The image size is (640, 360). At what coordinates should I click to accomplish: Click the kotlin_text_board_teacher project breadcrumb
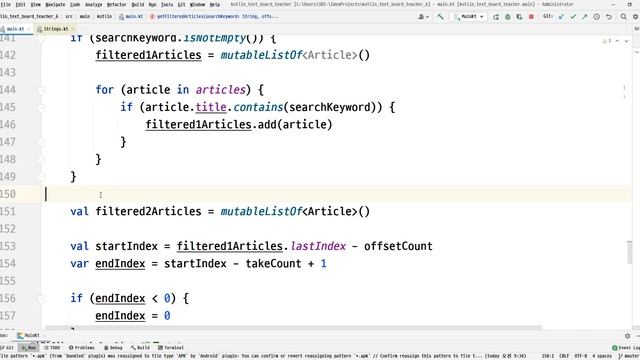[x=29, y=17]
